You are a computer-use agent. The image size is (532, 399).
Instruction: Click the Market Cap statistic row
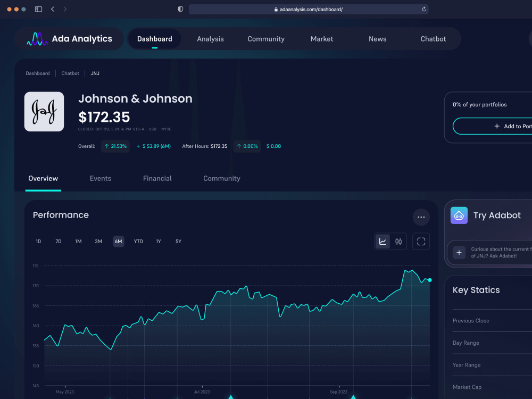click(492, 387)
